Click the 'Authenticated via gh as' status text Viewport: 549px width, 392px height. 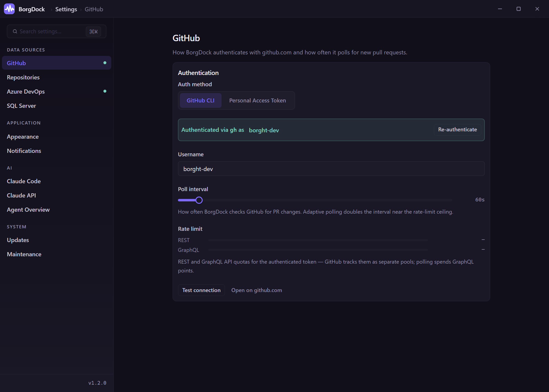213,130
